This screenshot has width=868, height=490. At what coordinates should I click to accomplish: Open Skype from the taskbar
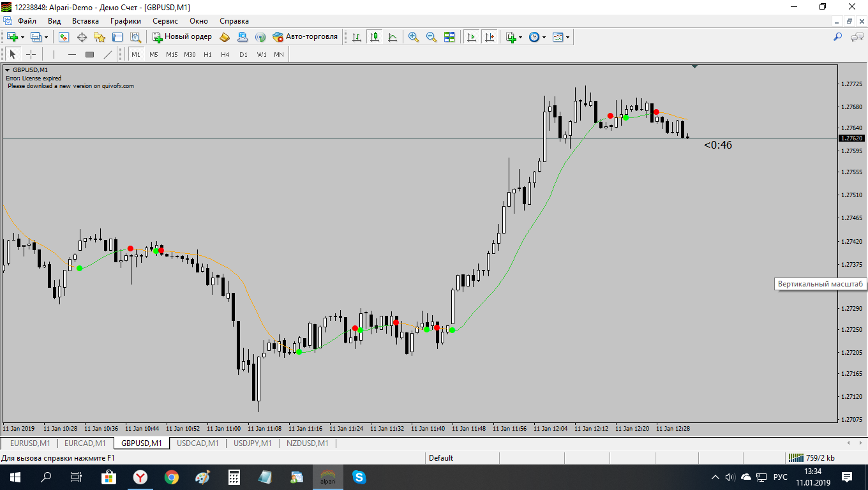pyautogui.click(x=359, y=477)
